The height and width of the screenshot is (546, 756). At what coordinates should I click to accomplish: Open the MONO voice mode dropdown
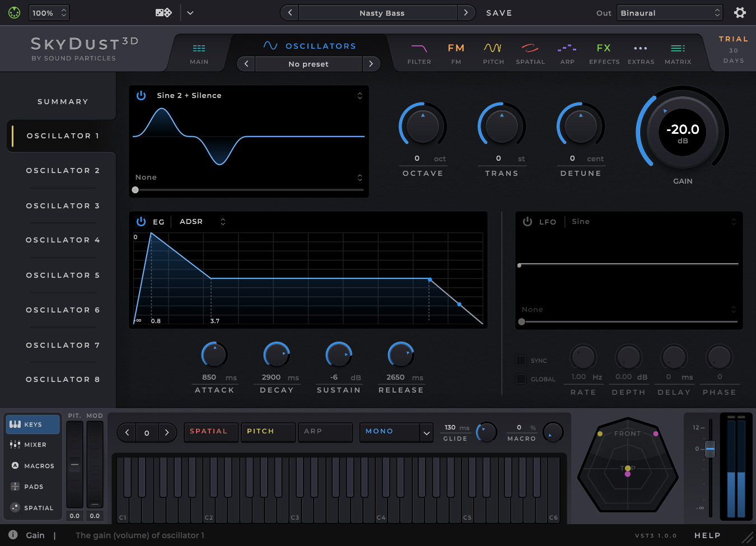click(x=396, y=432)
